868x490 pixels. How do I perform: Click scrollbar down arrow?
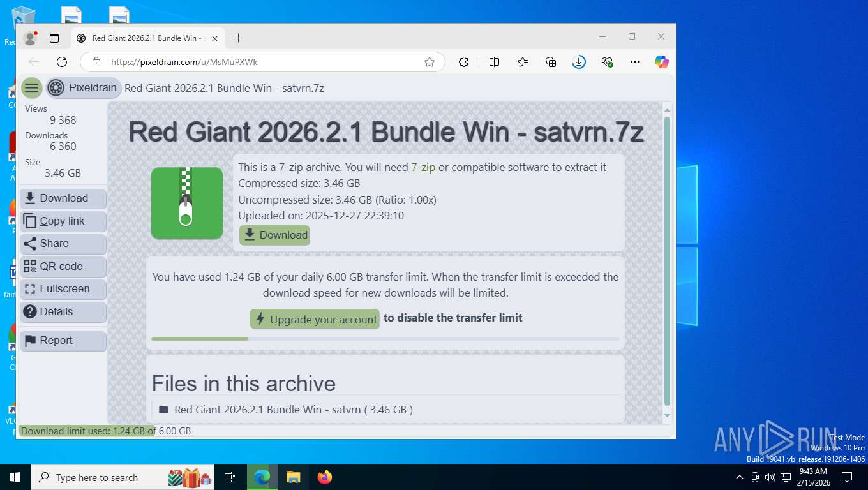[668, 415]
